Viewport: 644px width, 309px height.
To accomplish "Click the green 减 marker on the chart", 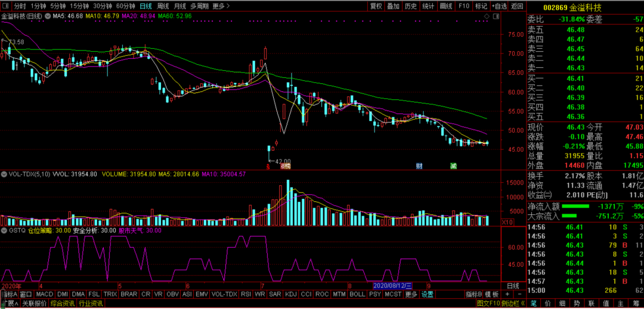I will click(453, 166).
